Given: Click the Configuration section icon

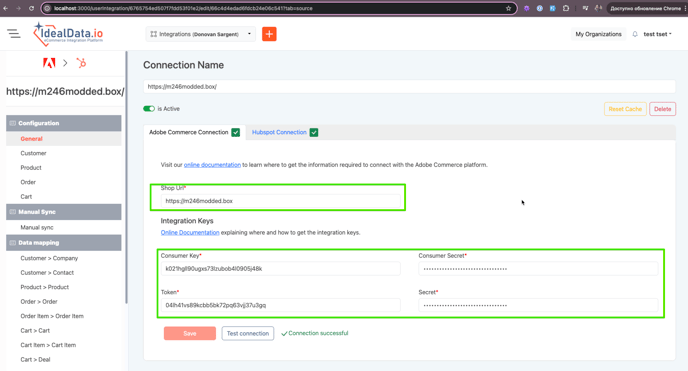Looking at the screenshot, I should [13, 123].
